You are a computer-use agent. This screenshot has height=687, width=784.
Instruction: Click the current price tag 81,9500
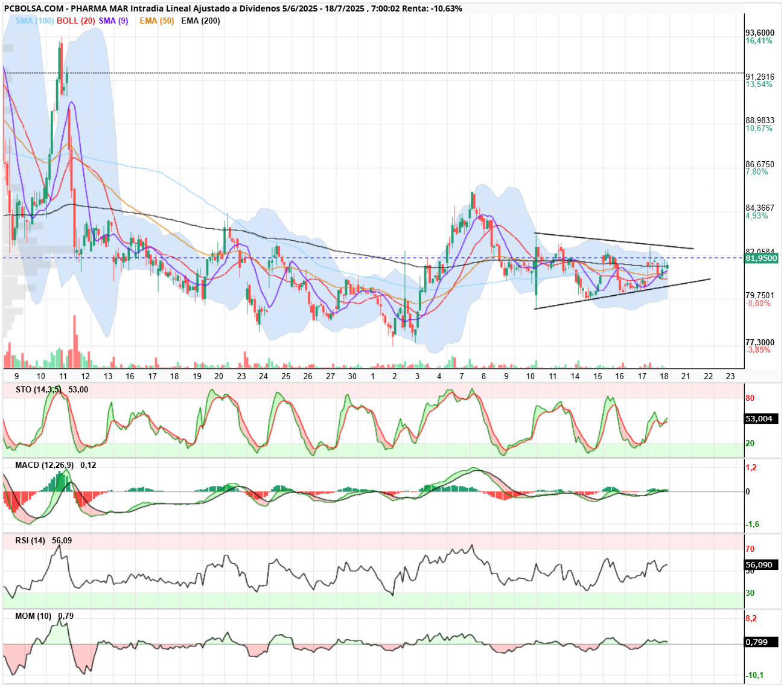pos(762,258)
